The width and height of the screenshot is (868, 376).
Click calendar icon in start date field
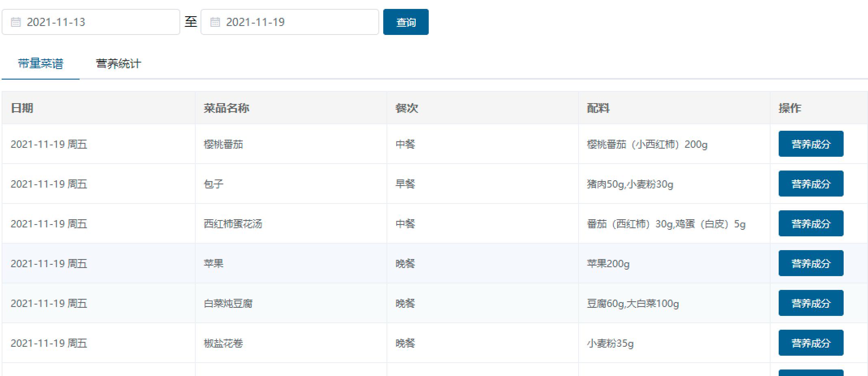click(x=15, y=22)
